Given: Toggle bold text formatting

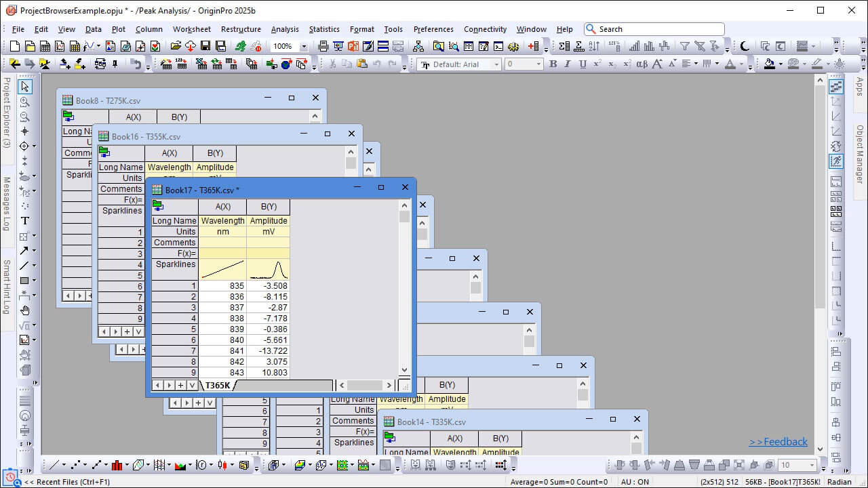Looking at the screenshot, I should click(553, 64).
